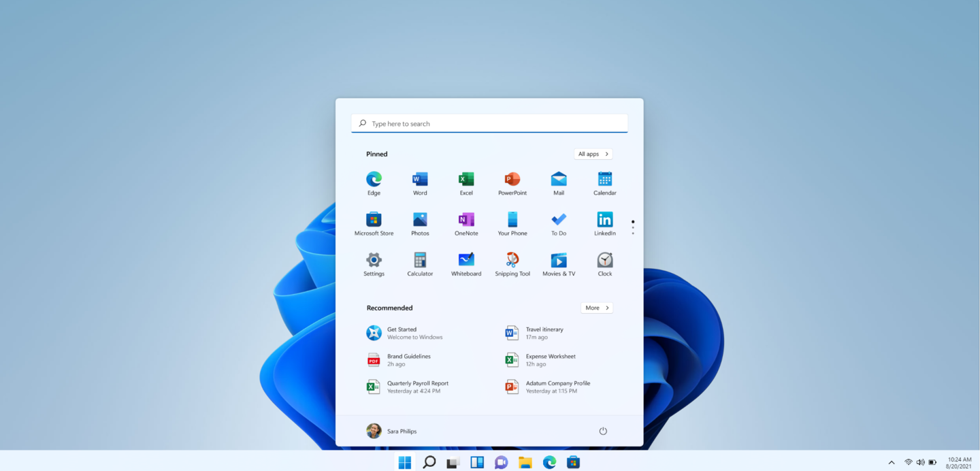This screenshot has height=471, width=980.
Task: Open power options
Action: tap(603, 431)
